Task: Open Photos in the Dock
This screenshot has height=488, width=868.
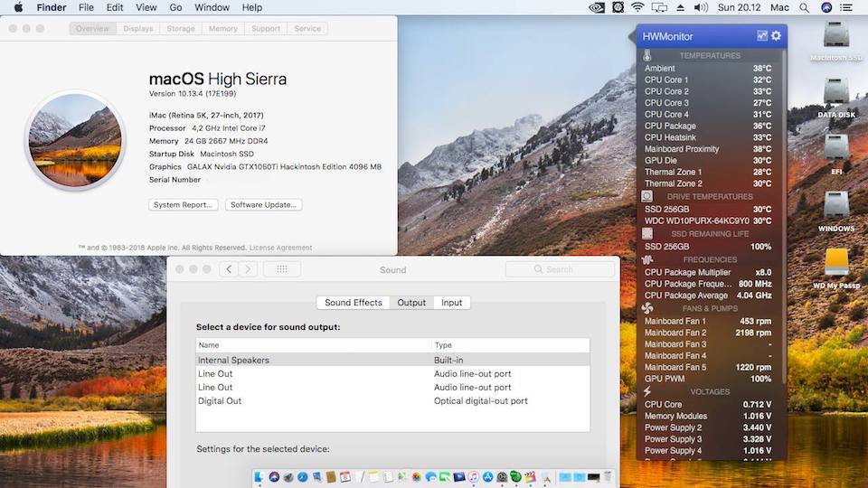Action: click(416, 476)
